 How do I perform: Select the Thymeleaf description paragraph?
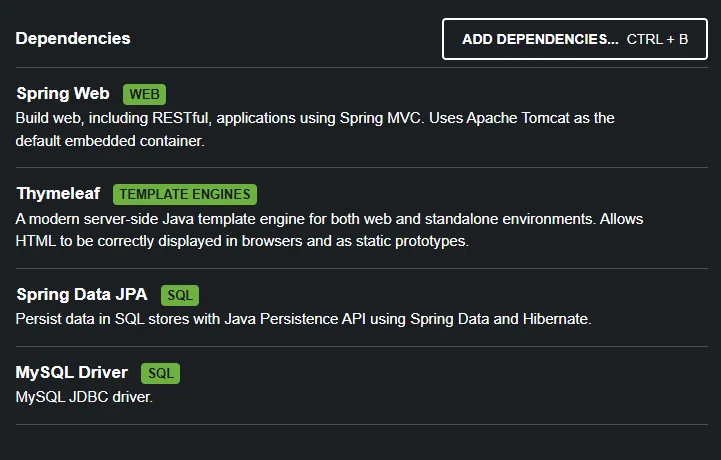[329, 230]
